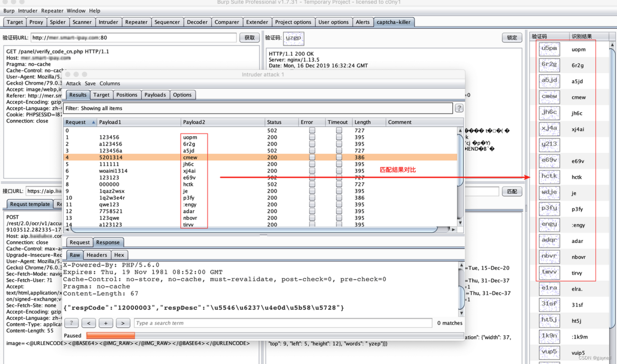
Task: Open the Intruder menu in menu bar
Action: tap(28, 11)
